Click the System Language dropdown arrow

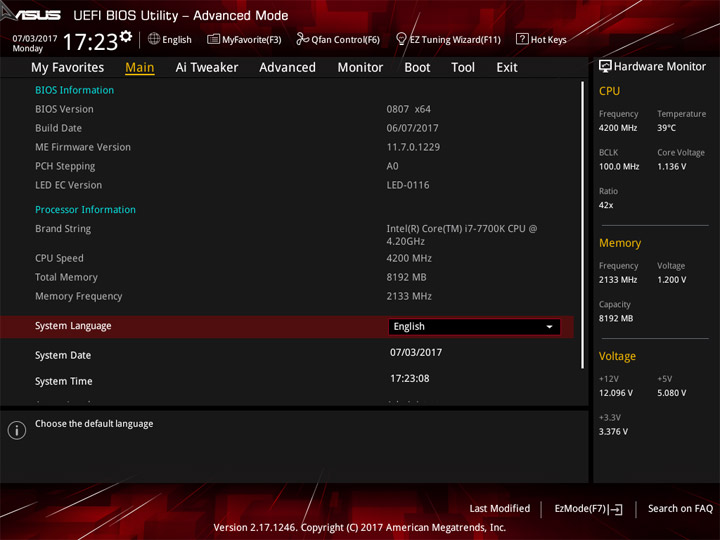(x=549, y=326)
